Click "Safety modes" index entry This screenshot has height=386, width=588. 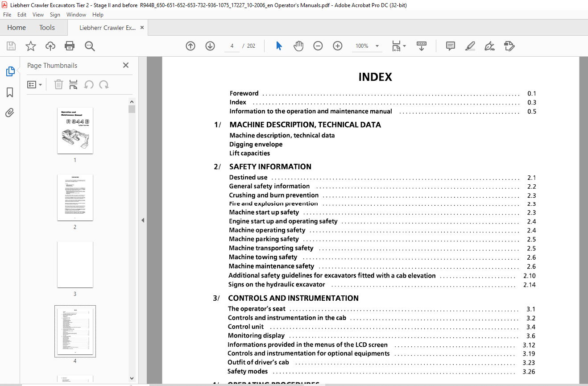click(x=248, y=371)
